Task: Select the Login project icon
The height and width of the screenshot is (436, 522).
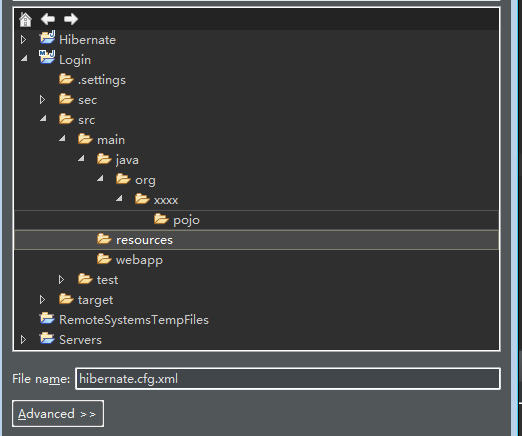Action: [47, 57]
